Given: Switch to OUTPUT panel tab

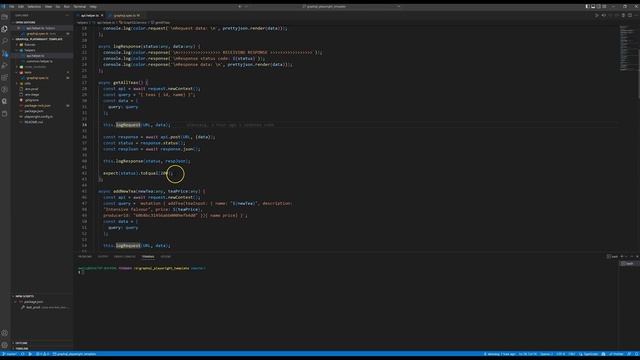Looking at the screenshot, I should tap(103, 257).
